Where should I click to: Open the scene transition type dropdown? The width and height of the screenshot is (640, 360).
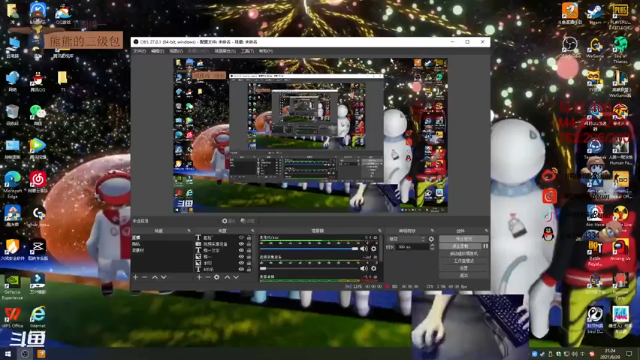[x=407, y=239]
